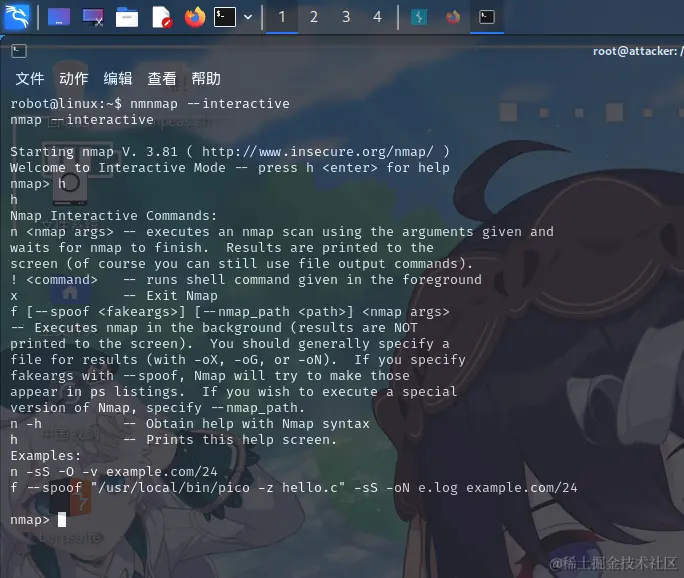Open the Kali dragon applications menu
This screenshot has width=684, height=578.
coord(17,17)
